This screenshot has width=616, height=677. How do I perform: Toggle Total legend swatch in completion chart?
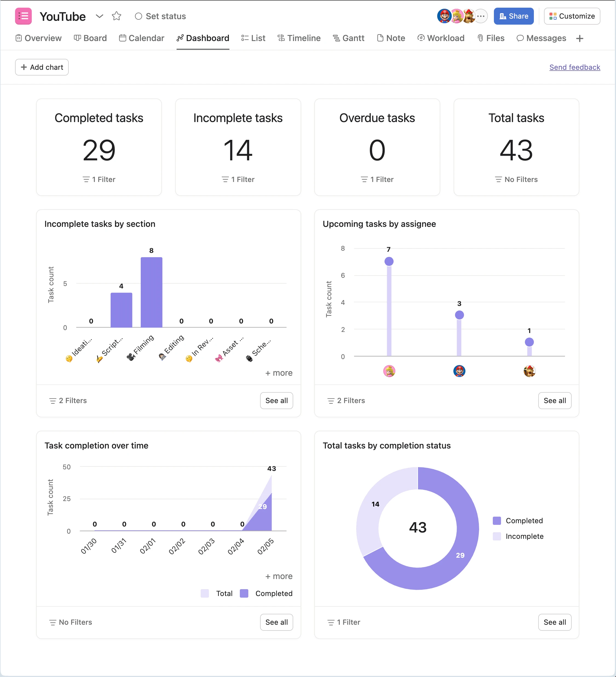205,593
